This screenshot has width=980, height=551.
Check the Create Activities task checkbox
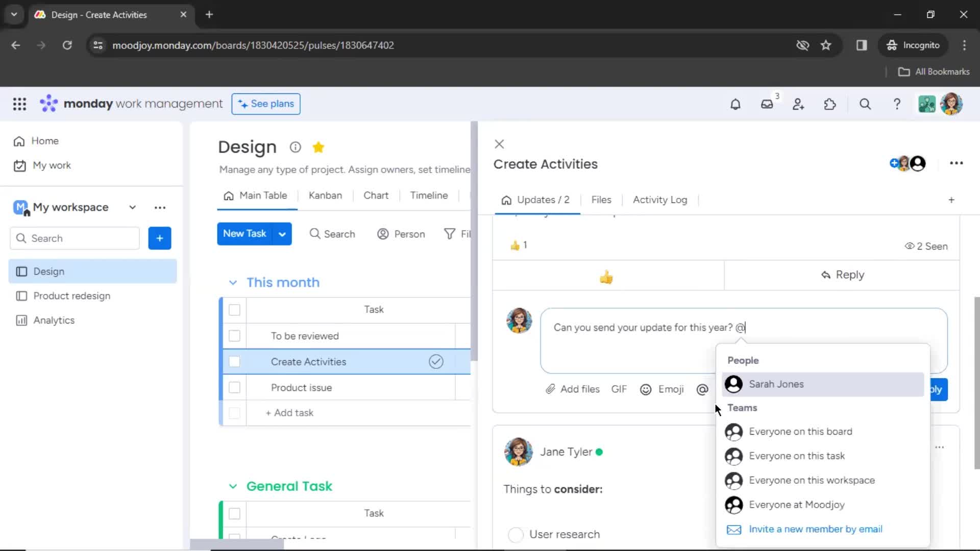[x=234, y=362]
